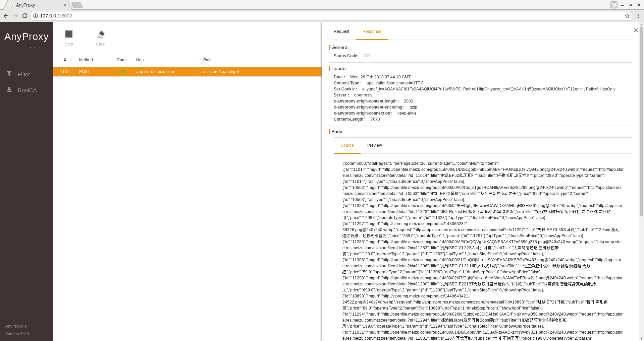Click the detail panel vertical scrollbar
Image resolution: width=644 pixels, height=341 pixels.
[641, 122]
